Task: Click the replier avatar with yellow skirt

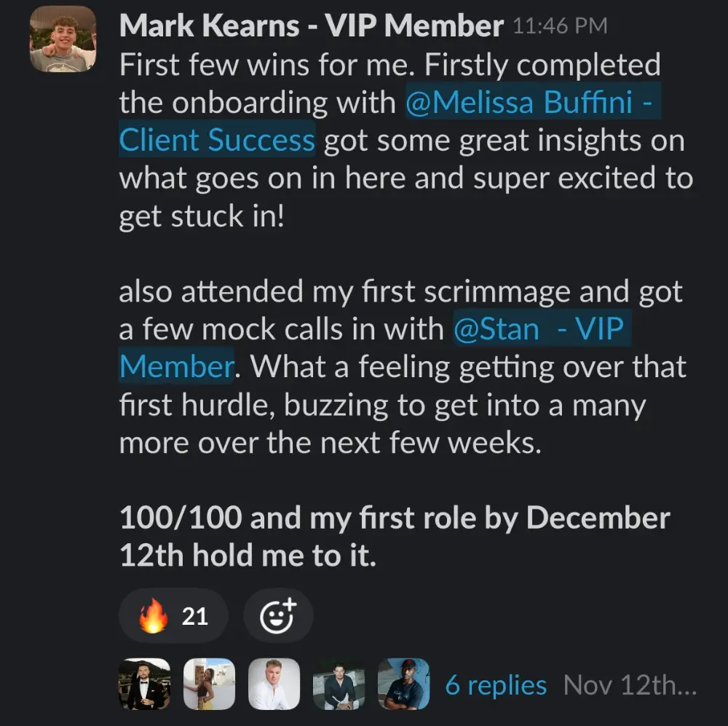Action: click(x=210, y=684)
